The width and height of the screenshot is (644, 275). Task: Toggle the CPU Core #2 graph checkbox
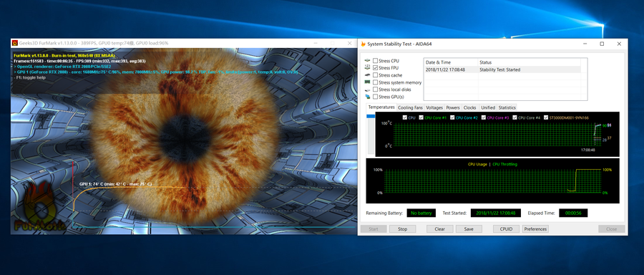point(453,117)
